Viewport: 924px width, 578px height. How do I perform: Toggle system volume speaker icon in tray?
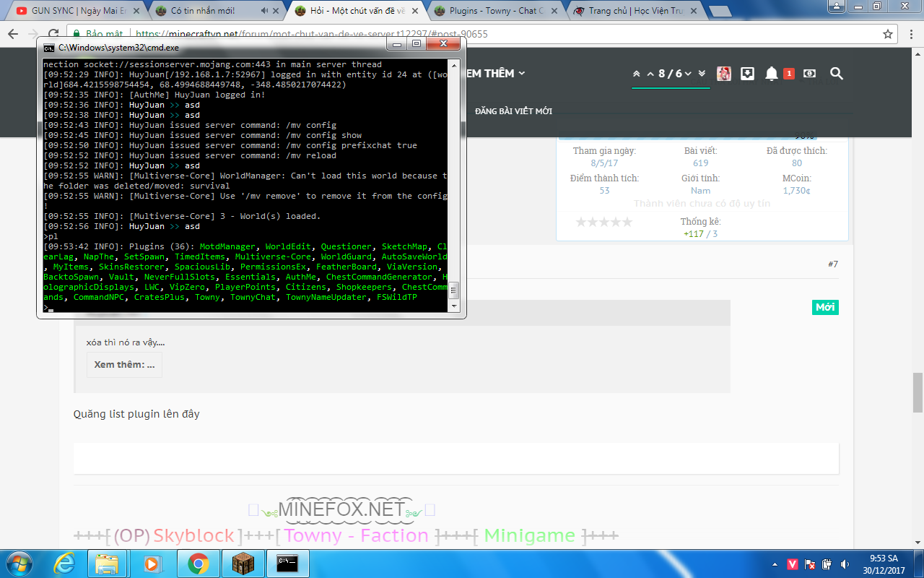point(845,564)
